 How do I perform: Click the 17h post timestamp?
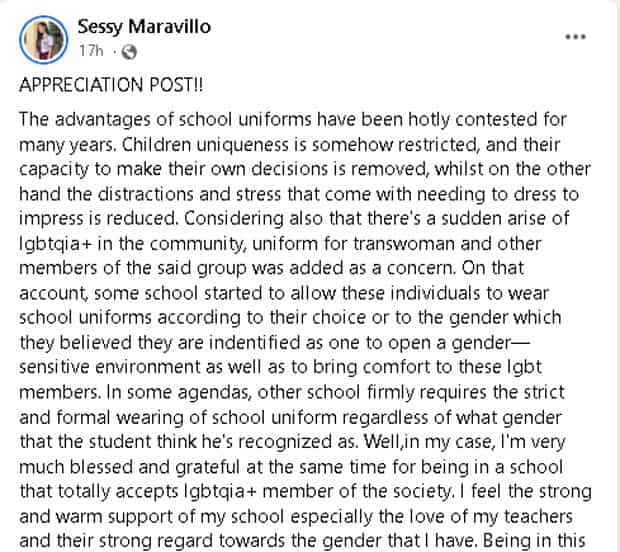tap(91, 51)
